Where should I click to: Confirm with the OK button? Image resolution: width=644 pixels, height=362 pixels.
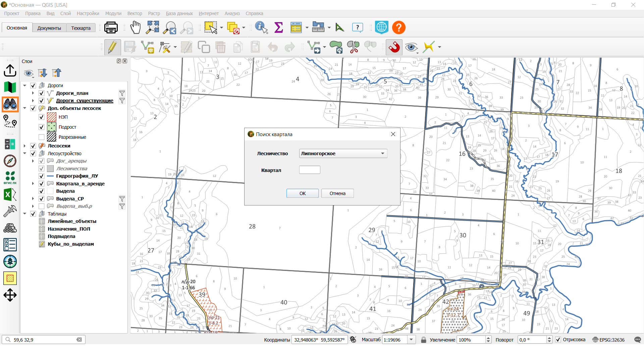[303, 193]
